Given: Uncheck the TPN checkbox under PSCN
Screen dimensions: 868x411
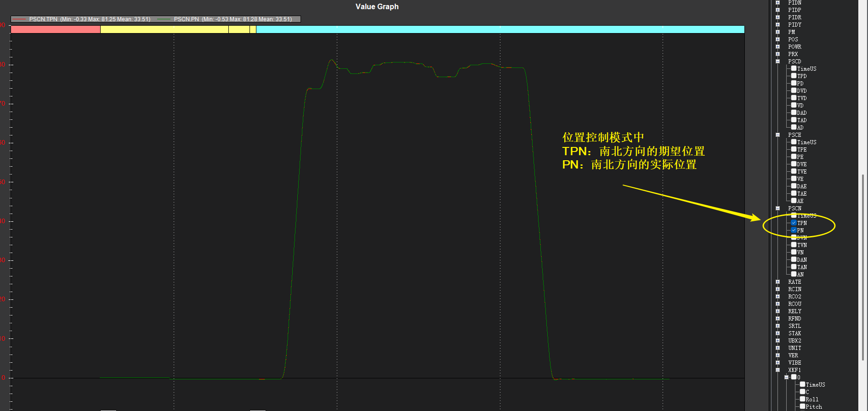Looking at the screenshot, I should (794, 223).
